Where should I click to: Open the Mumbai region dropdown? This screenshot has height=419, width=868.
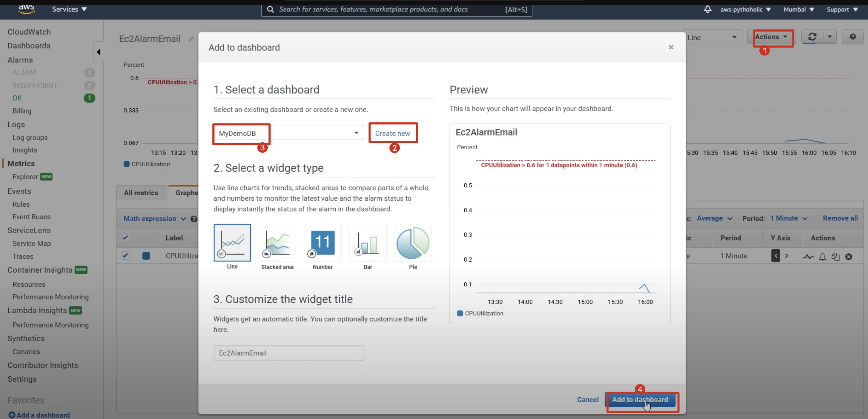click(x=799, y=9)
